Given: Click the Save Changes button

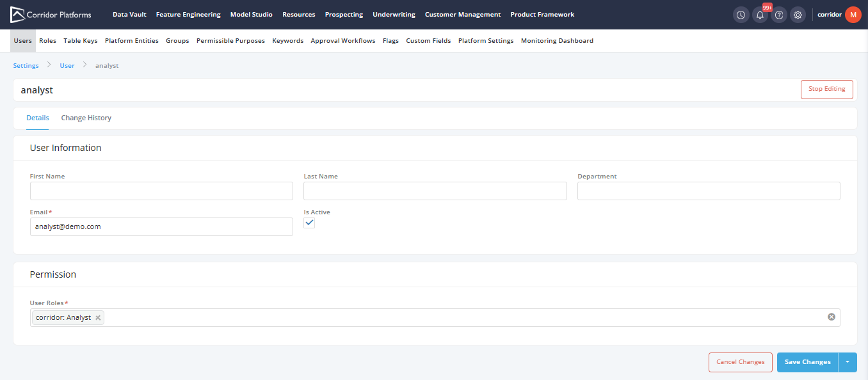Looking at the screenshot, I should click(x=807, y=362).
